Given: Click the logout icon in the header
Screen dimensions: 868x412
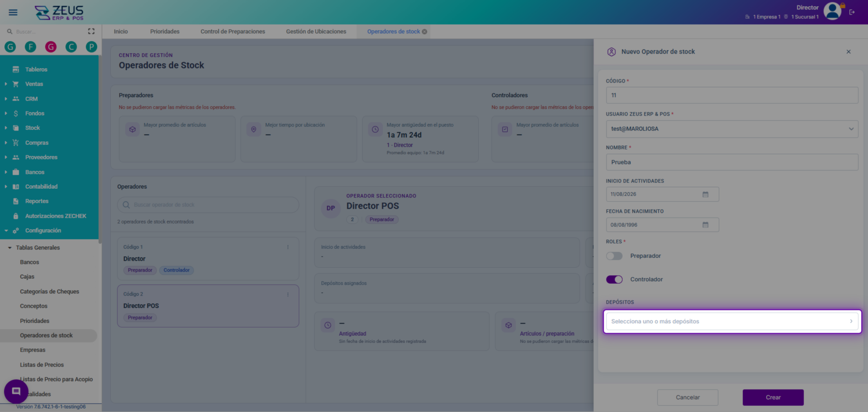Looking at the screenshot, I should [x=852, y=12].
